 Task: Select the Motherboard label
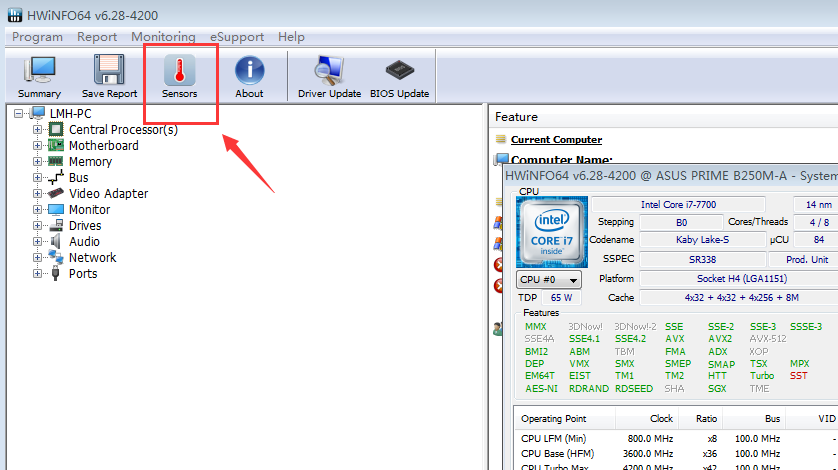pos(104,145)
